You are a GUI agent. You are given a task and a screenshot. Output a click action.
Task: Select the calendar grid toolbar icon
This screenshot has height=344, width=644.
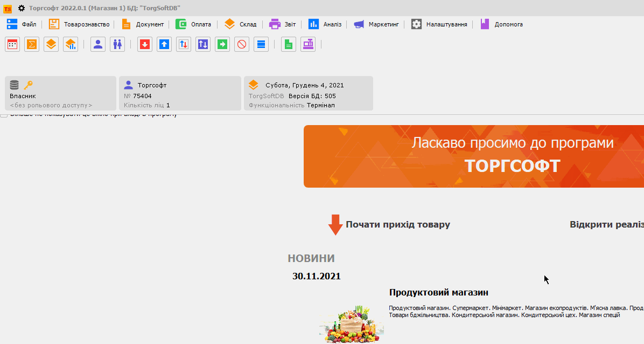pyautogui.click(x=12, y=44)
